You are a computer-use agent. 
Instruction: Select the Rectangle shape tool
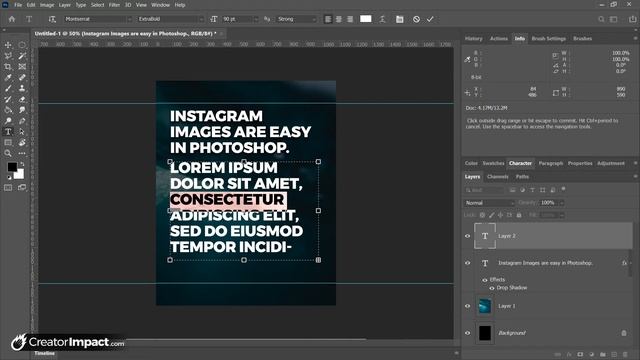point(8,142)
